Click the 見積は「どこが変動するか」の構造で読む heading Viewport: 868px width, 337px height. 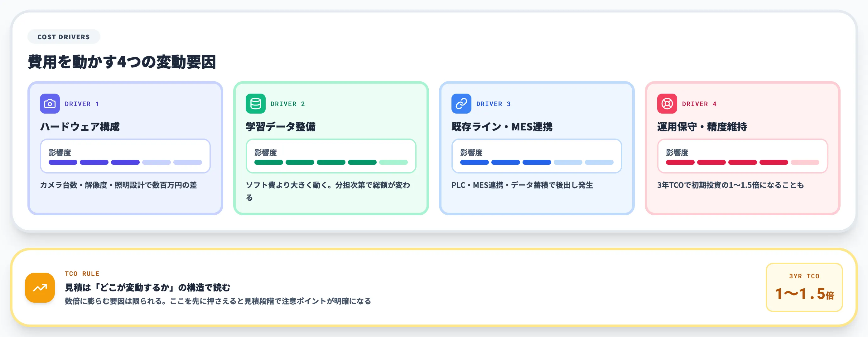coord(147,288)
